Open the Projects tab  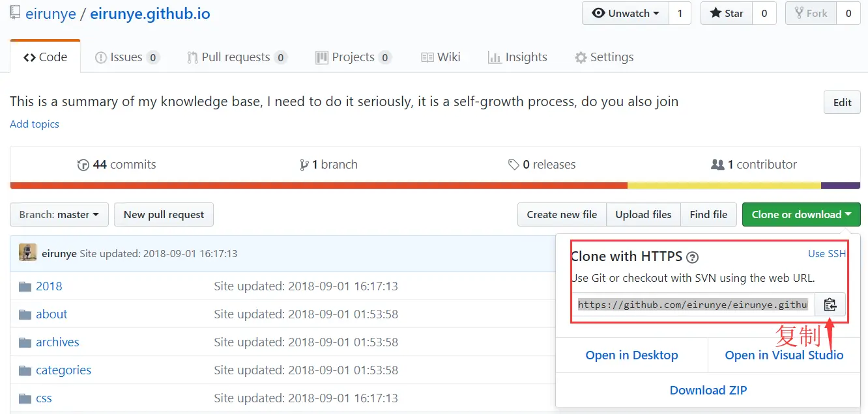tap(353, 57)
